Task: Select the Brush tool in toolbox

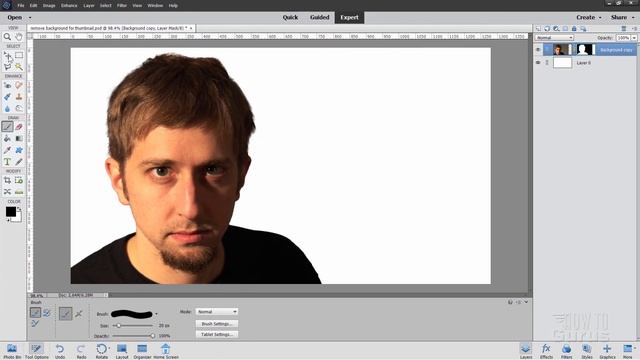Action: coord(7,127)
